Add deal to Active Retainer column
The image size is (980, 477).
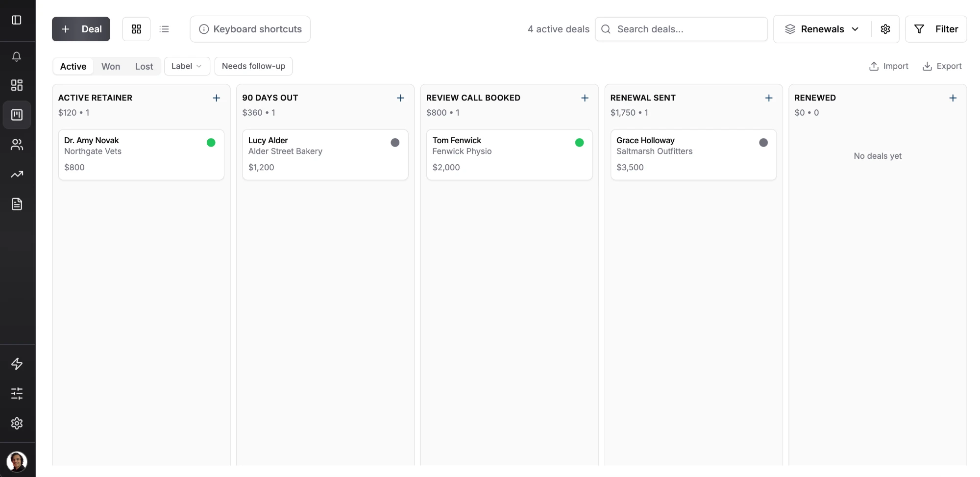point(216,98)
